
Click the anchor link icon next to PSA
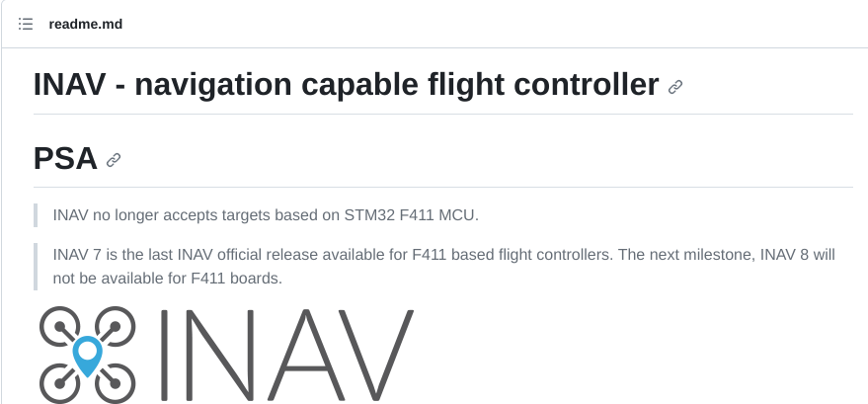click(x=114, y=160)
